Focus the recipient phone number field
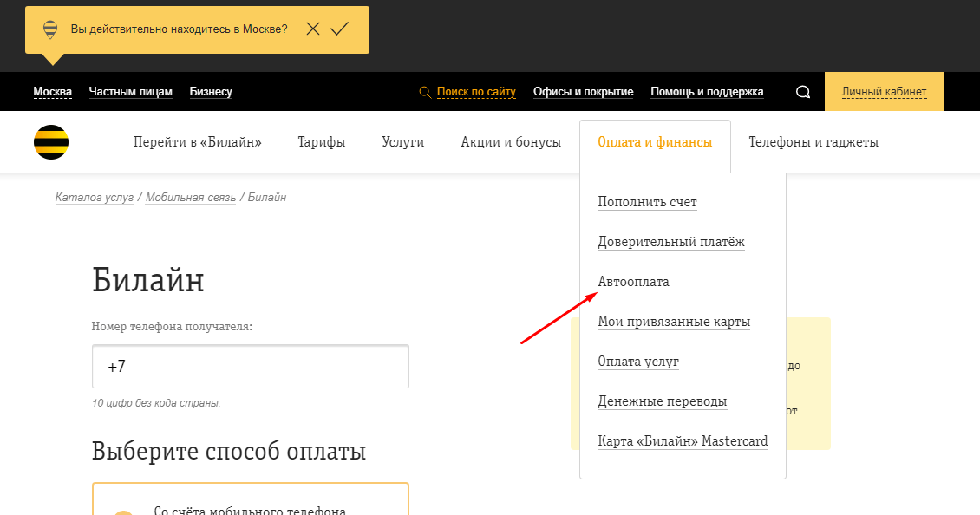The width and height of the screenshot is (980, 515). pyautogui.click(x=251, y=366)
